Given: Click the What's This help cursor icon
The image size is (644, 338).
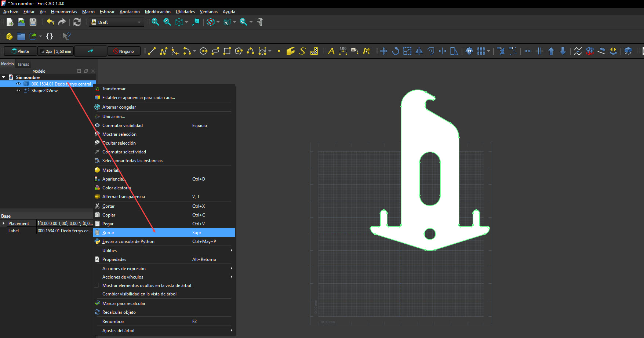Looking at the screenshot, I should coord(66,36).
